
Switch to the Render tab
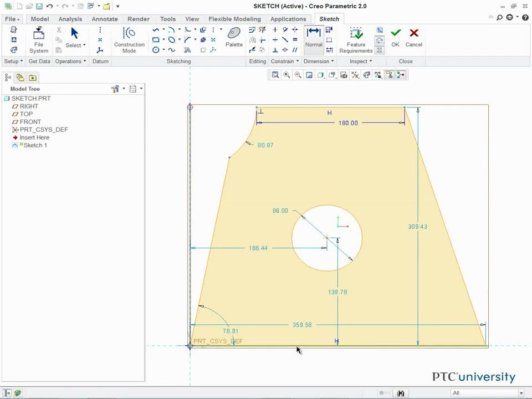click(x=139, y=19)
